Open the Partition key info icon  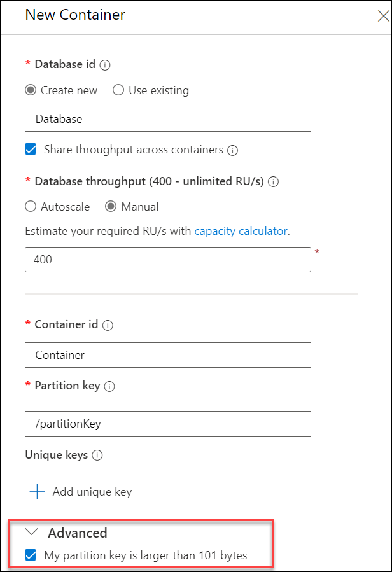click(111, 386)
